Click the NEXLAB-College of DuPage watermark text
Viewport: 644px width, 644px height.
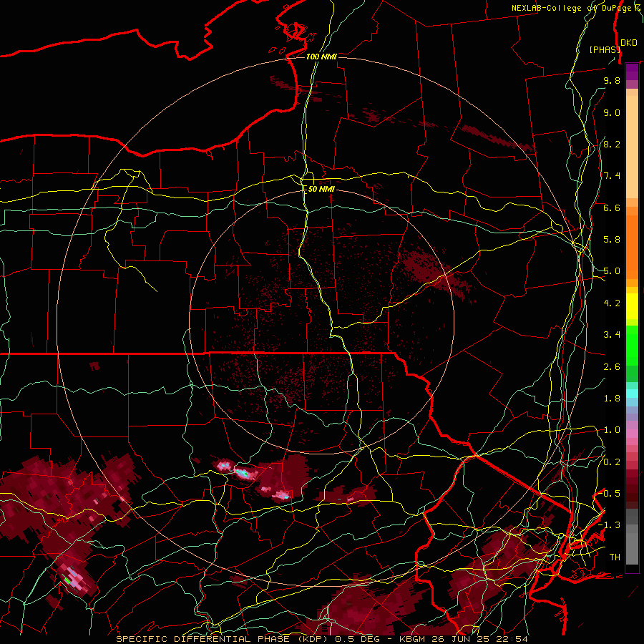point(575,8)
